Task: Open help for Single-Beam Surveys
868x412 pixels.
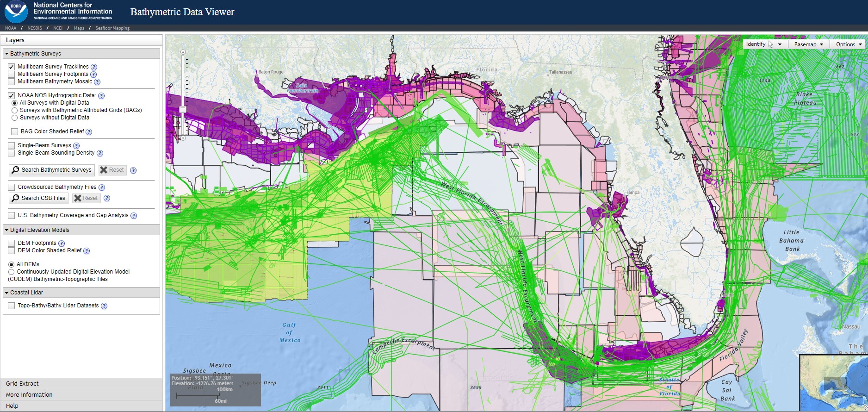Action: (76, 146)
